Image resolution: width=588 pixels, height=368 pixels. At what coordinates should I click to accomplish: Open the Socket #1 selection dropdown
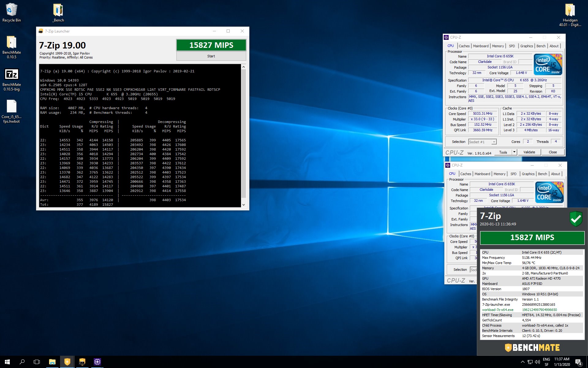click(482, 142)
